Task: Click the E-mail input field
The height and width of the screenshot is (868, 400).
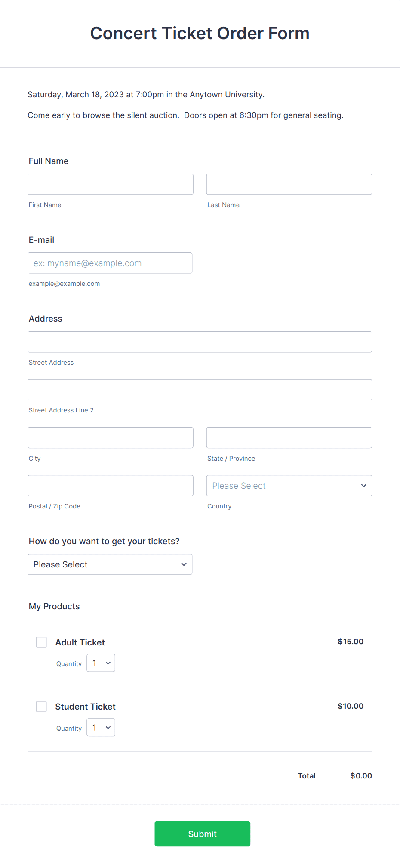Action: coord(110,263)
